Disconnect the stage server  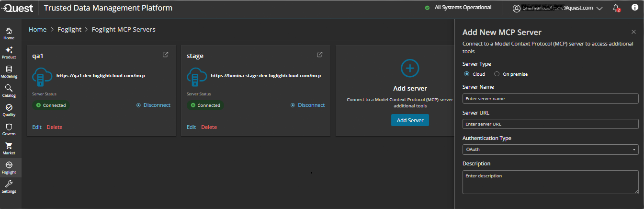click(307, 105)
